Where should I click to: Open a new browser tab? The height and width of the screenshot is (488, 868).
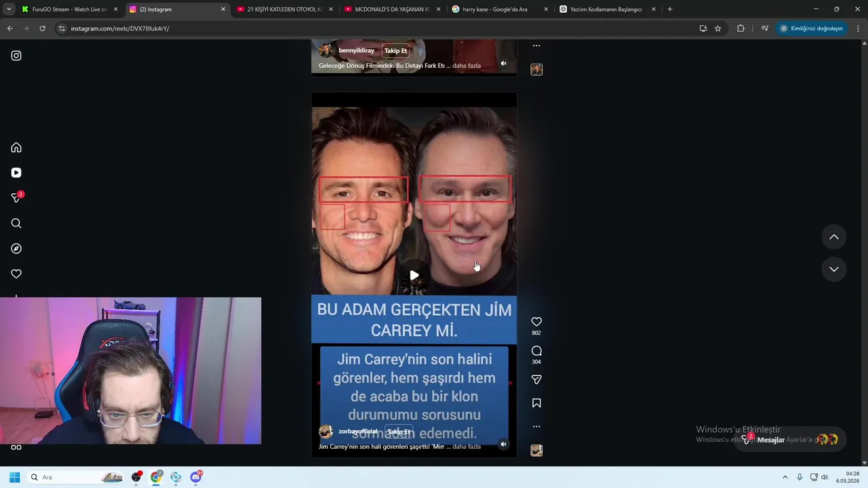(669, 9)
